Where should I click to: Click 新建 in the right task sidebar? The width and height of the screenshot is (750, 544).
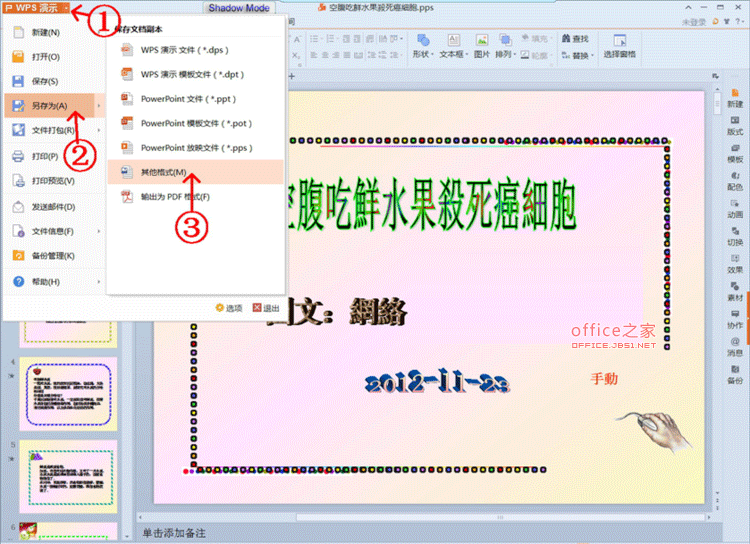(735, 99)
